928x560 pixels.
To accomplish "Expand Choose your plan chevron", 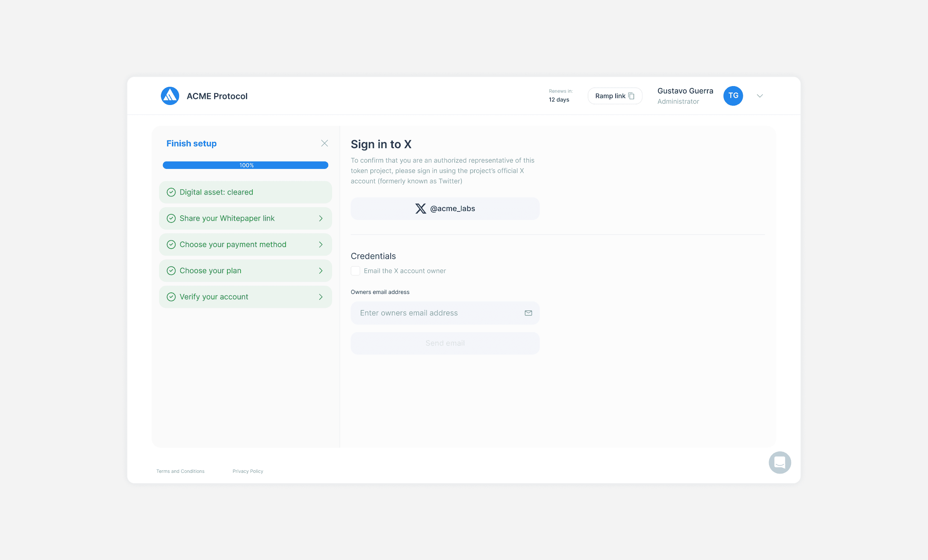I will point(321,271).
